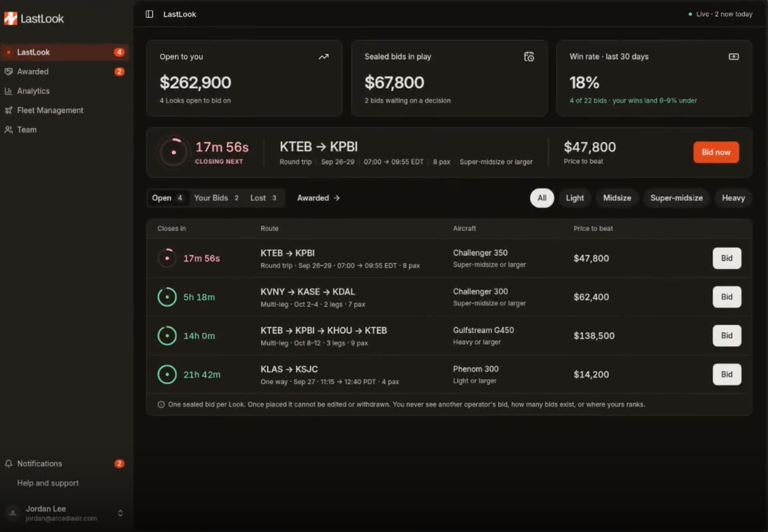Open Fleet Management in the sidebar
Viewport: 768px width, 532px height.
point(64,110)
